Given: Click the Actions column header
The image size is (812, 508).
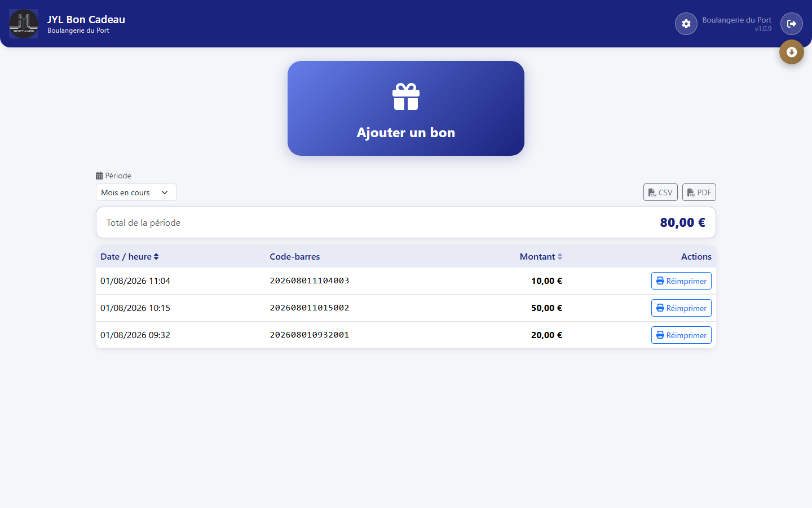Looking at the screenshot, I should tap(696, 256).
